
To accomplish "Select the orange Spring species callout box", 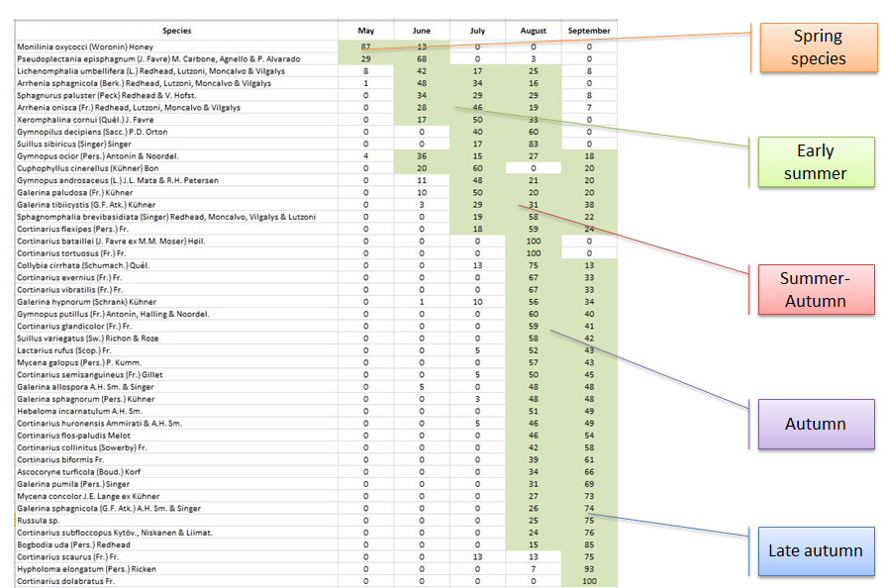I will pyautogui.click(x=819, y=48).
